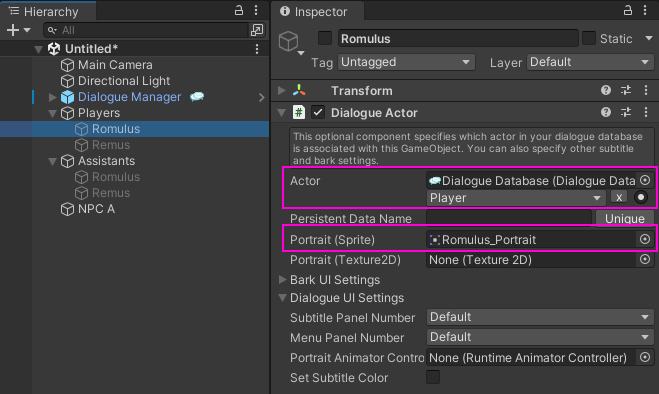This screenshot has height=394, width=659.
Task: Select Remus under Players
Action: tap(111, 145)
